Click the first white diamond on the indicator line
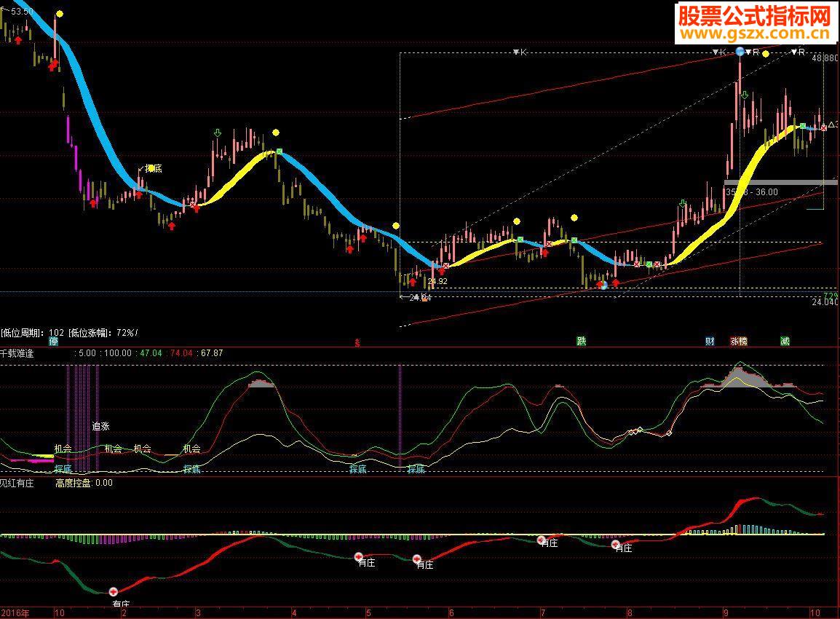 point(631,432)
